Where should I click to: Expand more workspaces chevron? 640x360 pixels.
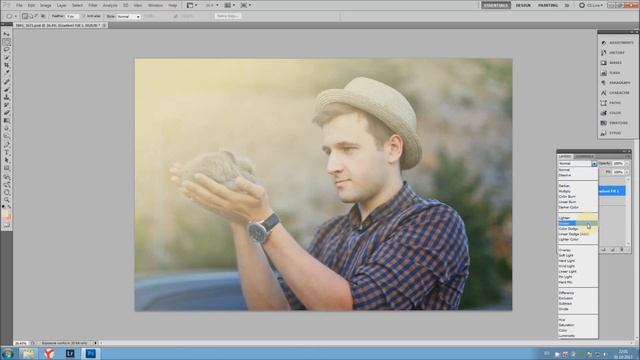pos(567,5)
